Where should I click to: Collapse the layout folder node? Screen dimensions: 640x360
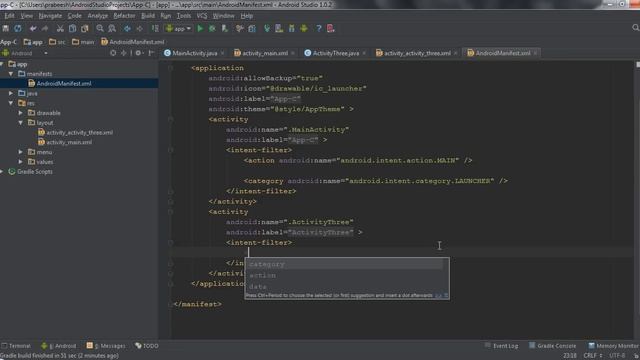point(21,122)
